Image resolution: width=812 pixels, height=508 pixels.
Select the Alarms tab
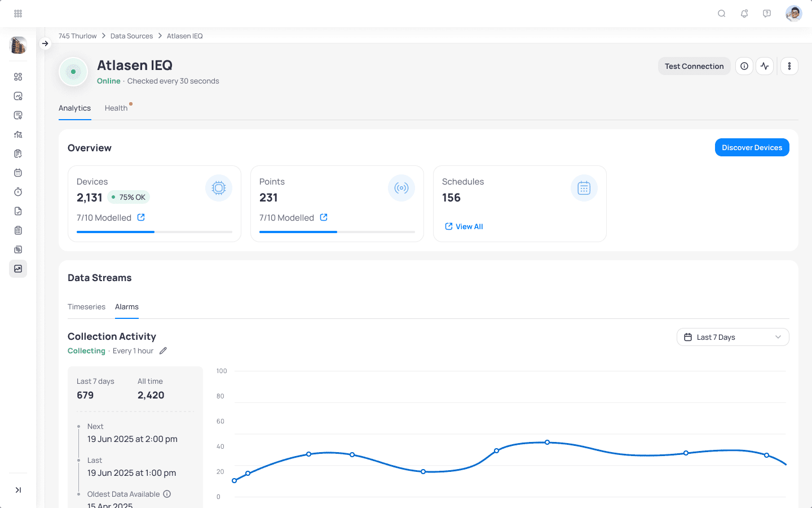tap(127, 306)
